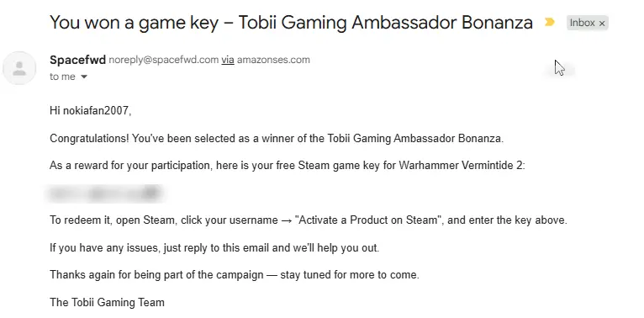Click the noreply@spacefwd.com address
The width and height of the screenshot is (644, 318).
click(x=163, y=60)
